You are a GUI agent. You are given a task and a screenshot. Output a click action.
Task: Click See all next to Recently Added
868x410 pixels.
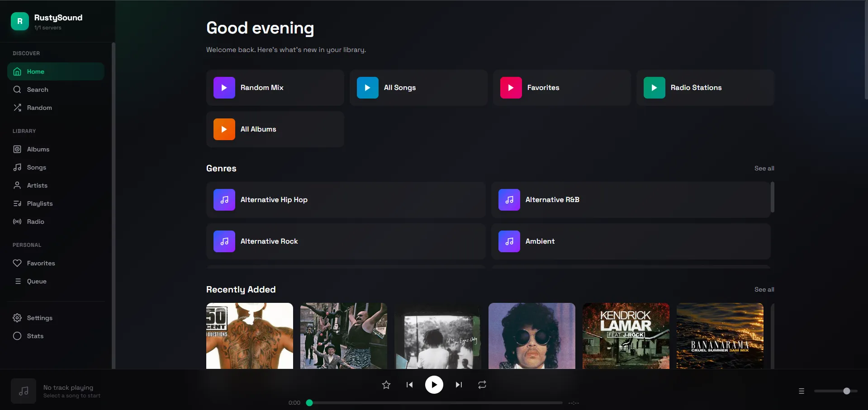[x=764, y=289]
